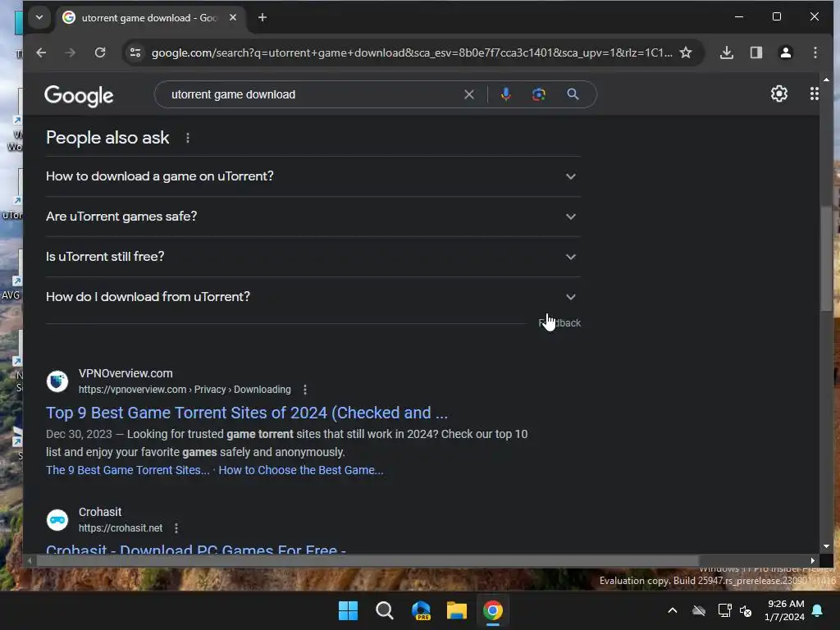Open the Chrome profile icon
The width and height of the screenshot is (840, 630).
(x=785, y=52)
